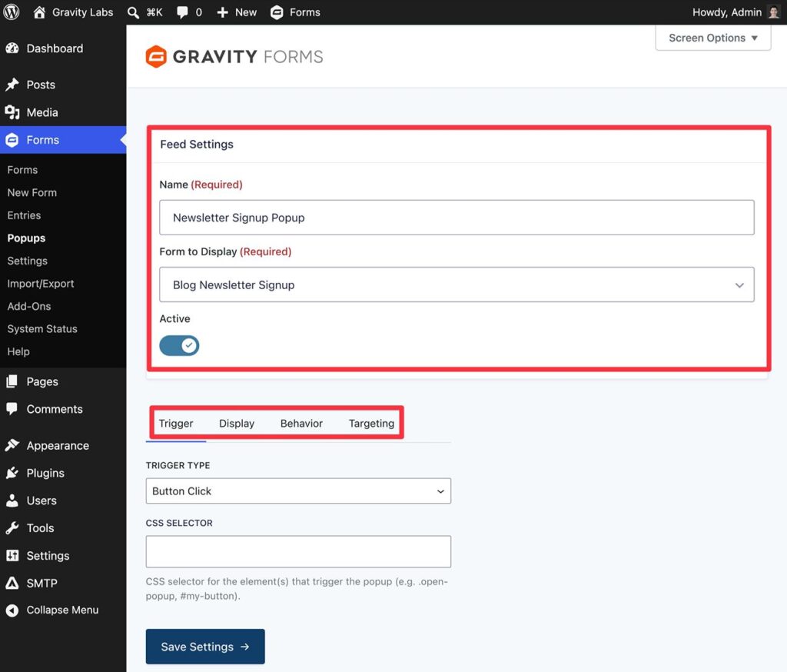Viewport: 787px width, 672px height.
Task: Open the search magnifier icon
Action: pyautogui.click(x=133, y=12)
